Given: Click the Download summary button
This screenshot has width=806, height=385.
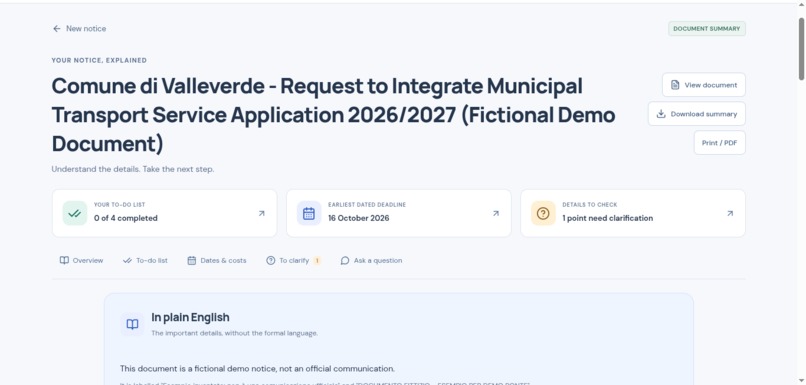Looking at the screenshot, I should click(697, 114).
